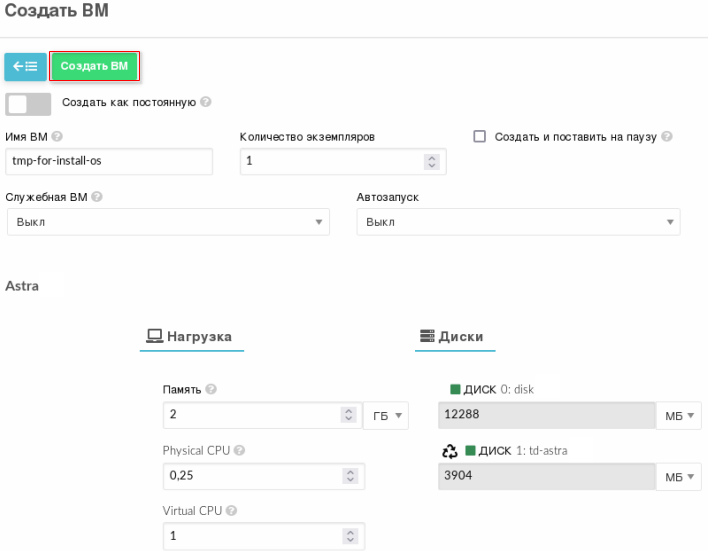Switch to the Нагрузка tab
This screenshot has height=551, width=708.
190,337
